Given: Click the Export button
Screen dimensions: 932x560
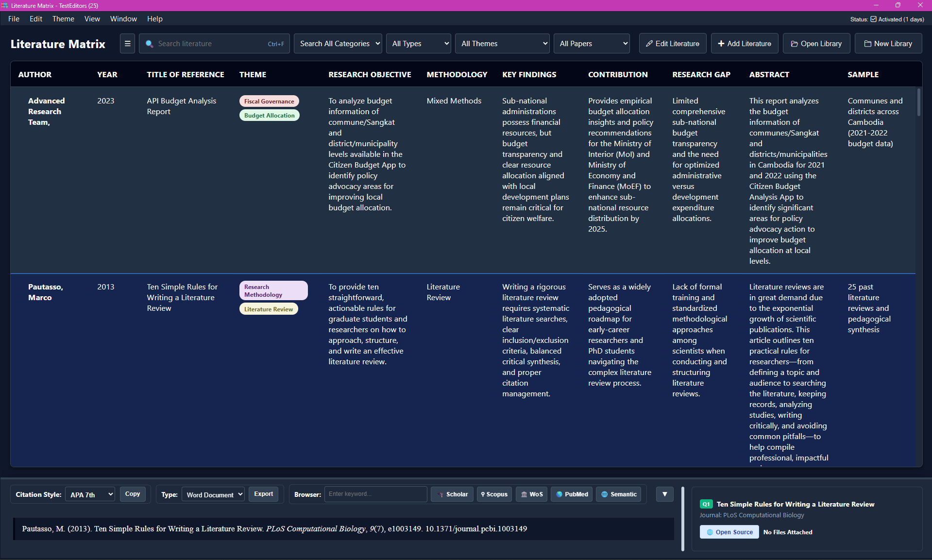Looking at the screenshot, I should 264,494.
